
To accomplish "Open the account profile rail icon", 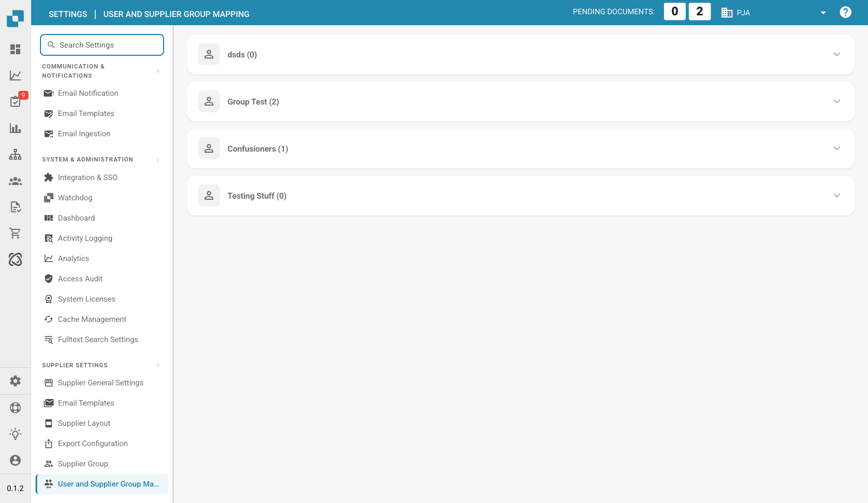I will click(x=15, y=460).
